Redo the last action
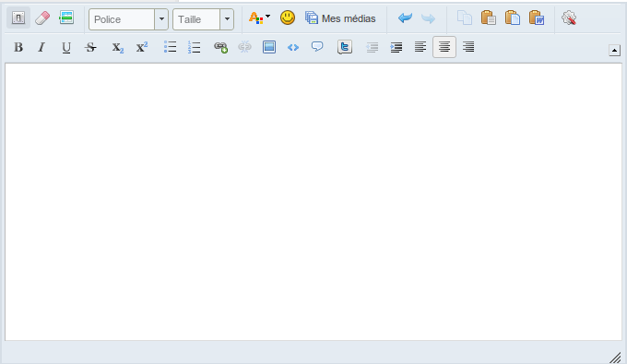627x364 pixels. point(428,18)
